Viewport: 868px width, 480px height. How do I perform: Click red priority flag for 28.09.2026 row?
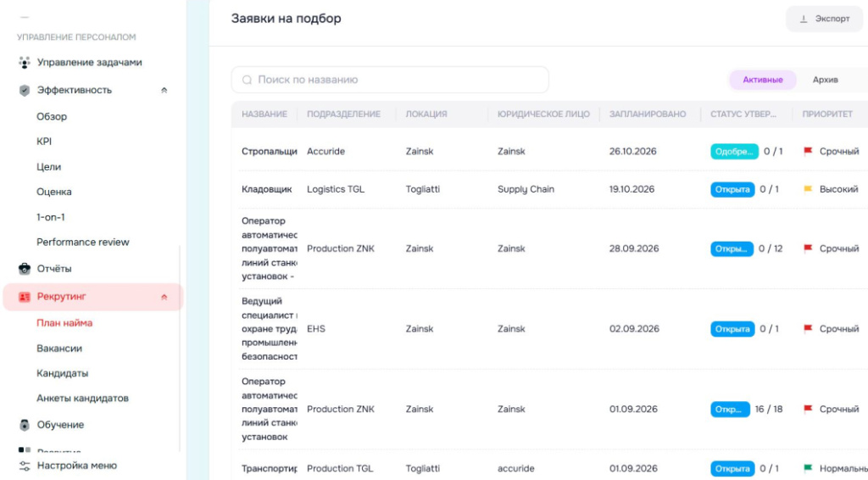[x=808, y=248]
